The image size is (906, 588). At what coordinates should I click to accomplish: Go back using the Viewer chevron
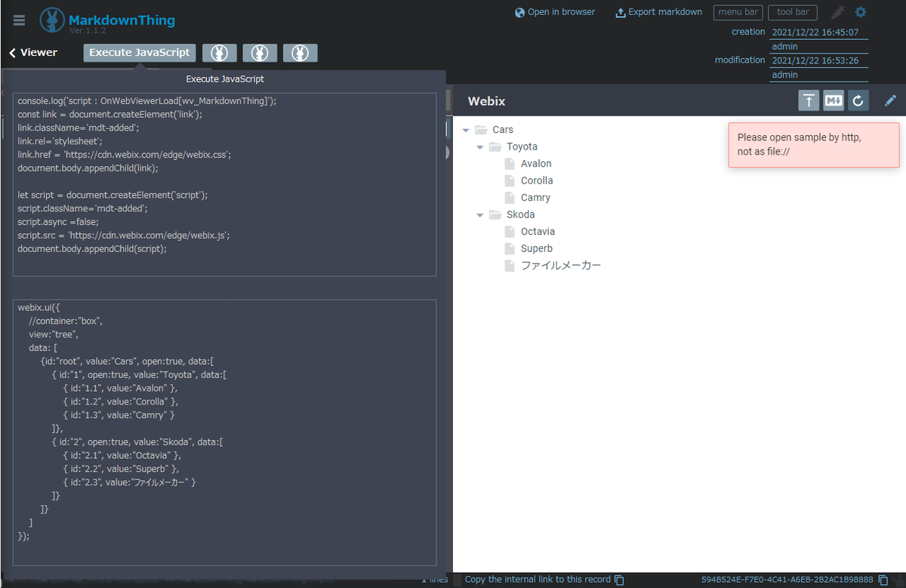pos(13,53)
